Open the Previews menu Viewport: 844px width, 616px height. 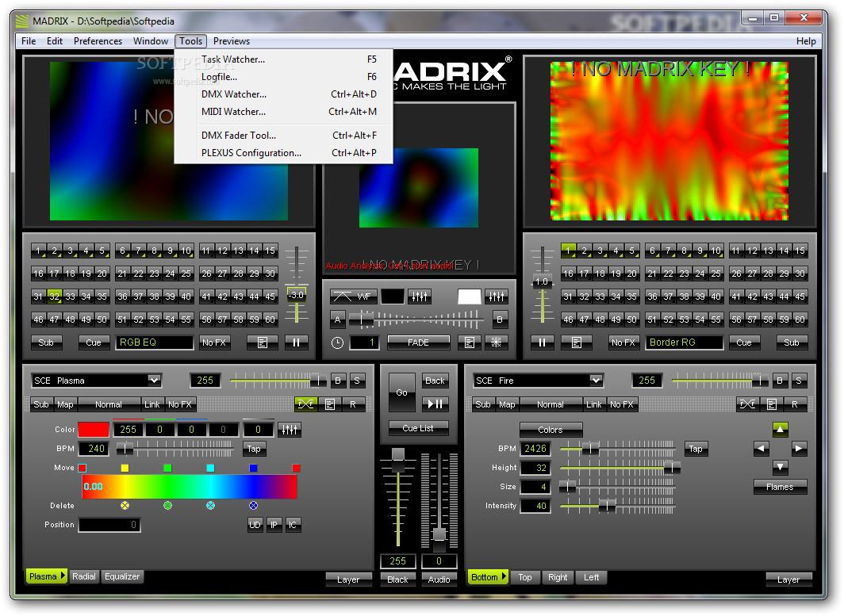click(x=232, y=41)
